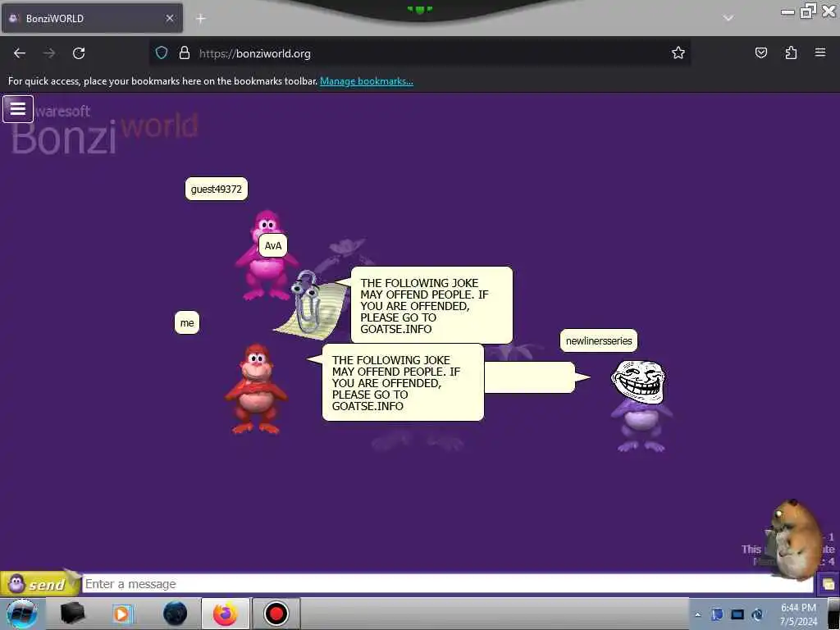Launch the media player taskbar icon
Screen dimensions: 840x630
click(121, 614)
